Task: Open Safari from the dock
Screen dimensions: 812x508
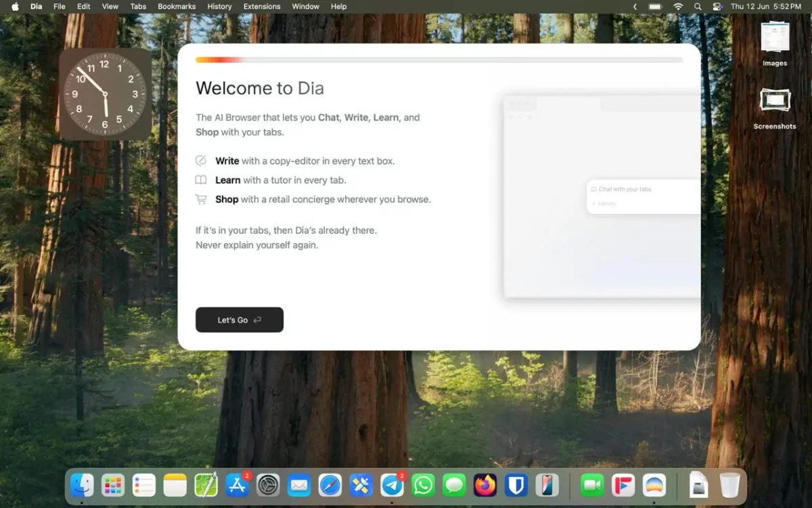Action: 330,485
